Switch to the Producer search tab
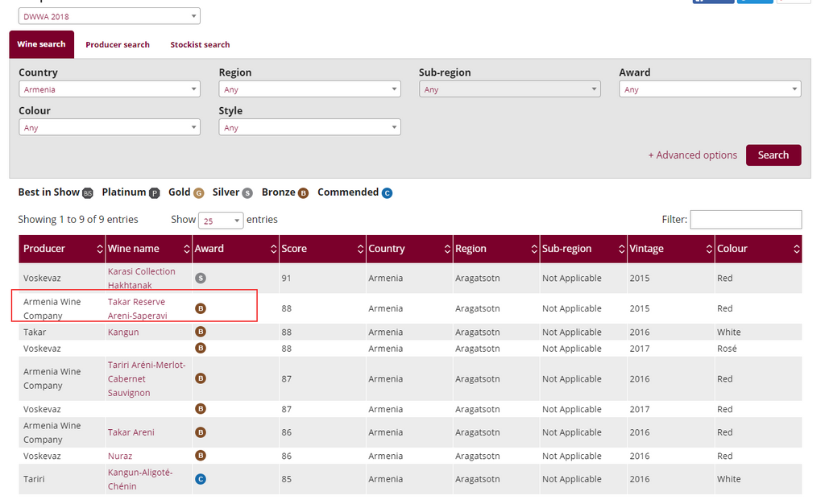 pyautogui.click(x=118, y=45)
